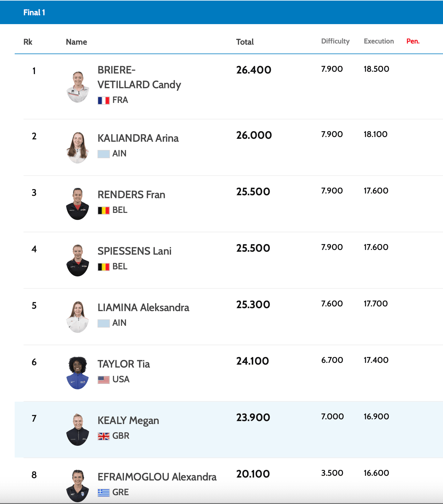Click the Greece flag icon
Image resolution: width=443 pixels, height=504 pixels.
point(103,493)
